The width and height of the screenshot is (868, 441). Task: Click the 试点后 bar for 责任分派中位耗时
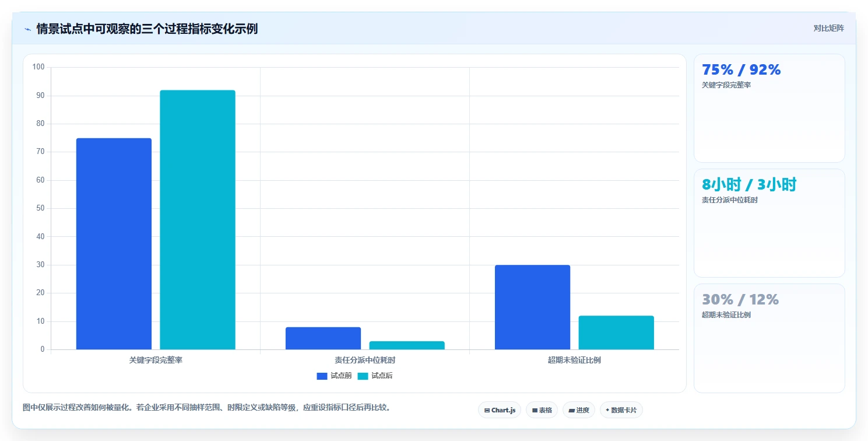click(407, 345)
